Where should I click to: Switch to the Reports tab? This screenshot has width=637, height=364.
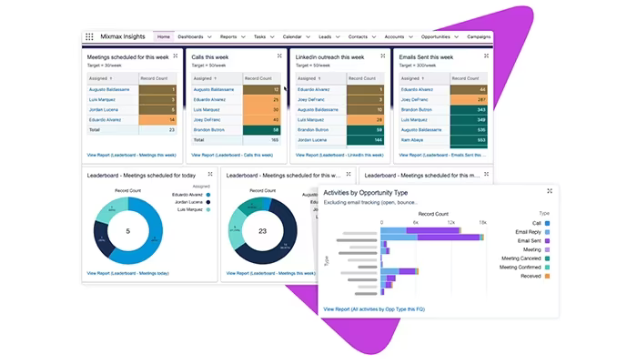coord(228,37)
